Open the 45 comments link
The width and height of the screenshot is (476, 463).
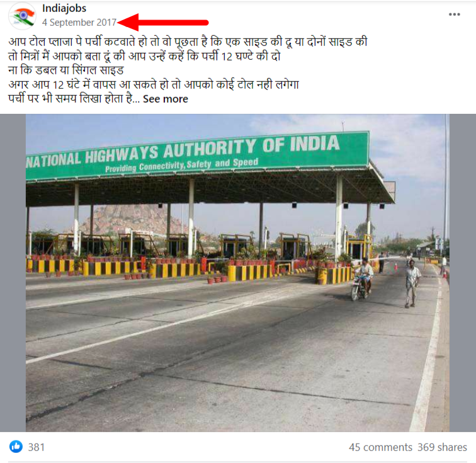(x=380, y=447)
